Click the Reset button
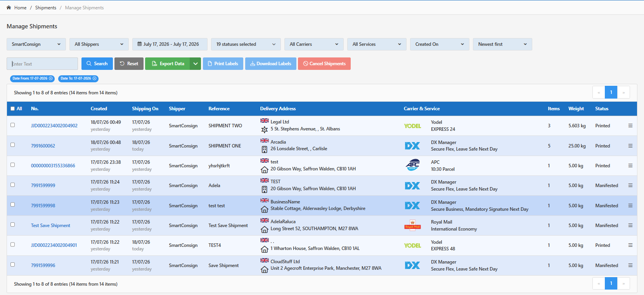This screenshot has width=644, height=295. pos(129,64)
